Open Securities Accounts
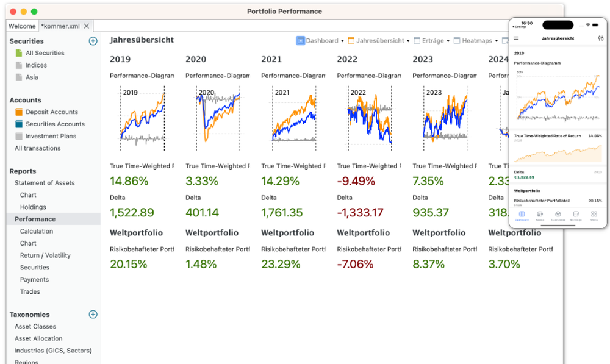This screenshot has height=364, width=610. click(55, 124)
